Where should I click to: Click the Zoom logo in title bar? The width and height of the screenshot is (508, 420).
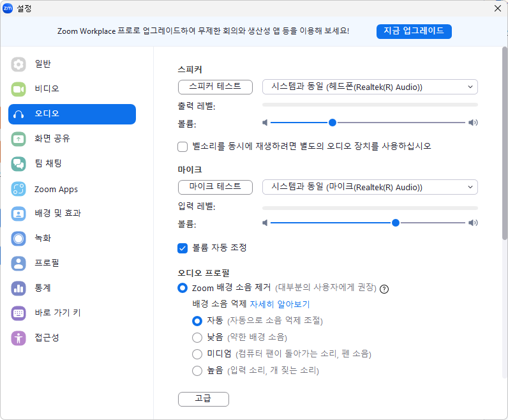(x=8, y=8)
